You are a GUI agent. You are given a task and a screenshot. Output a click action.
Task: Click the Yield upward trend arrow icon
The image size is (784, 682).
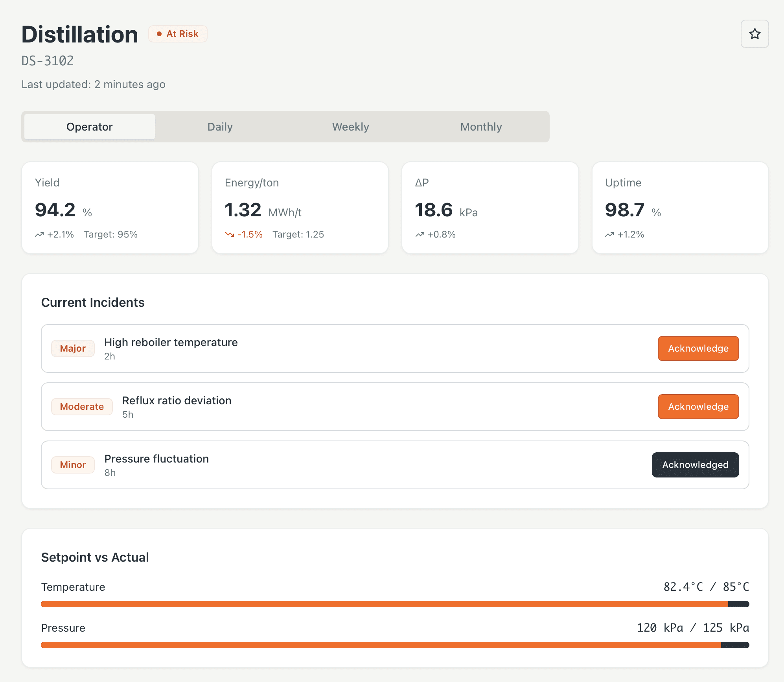(39, 235)
